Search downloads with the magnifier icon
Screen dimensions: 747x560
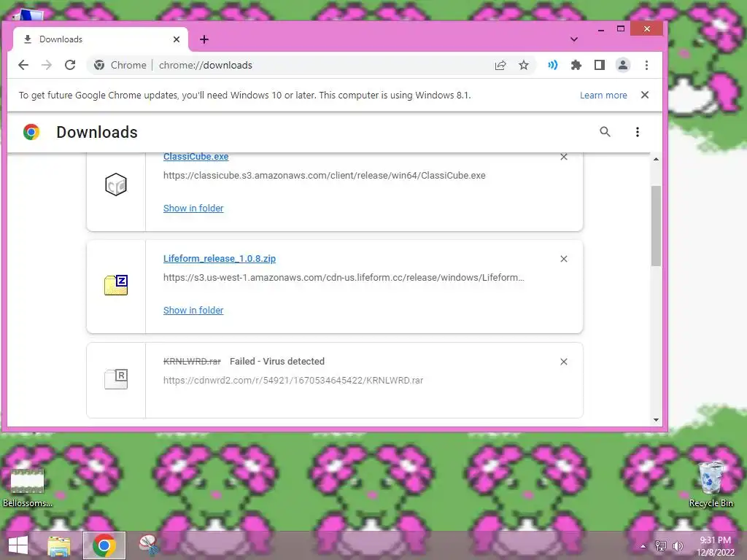point(605,132)
